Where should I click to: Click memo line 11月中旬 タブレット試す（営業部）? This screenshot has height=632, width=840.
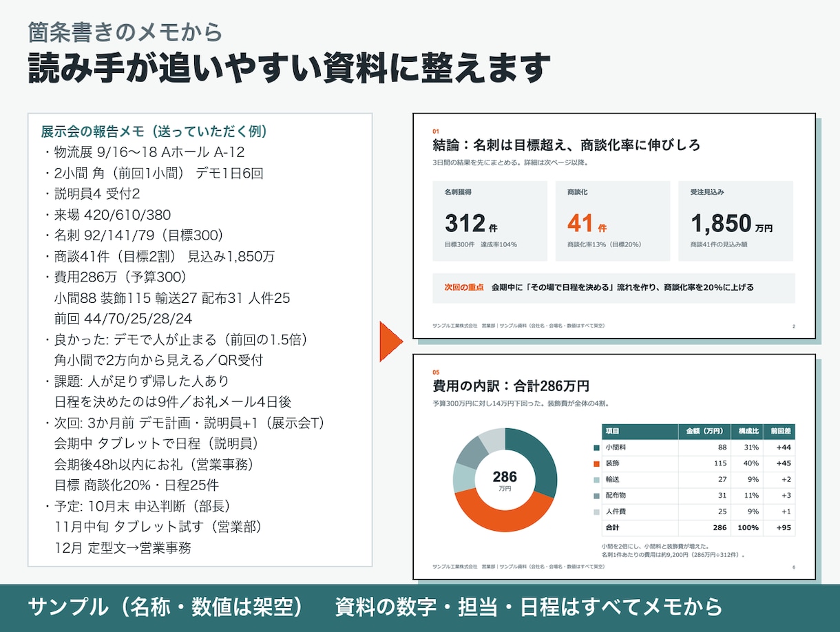pos(157,527)
